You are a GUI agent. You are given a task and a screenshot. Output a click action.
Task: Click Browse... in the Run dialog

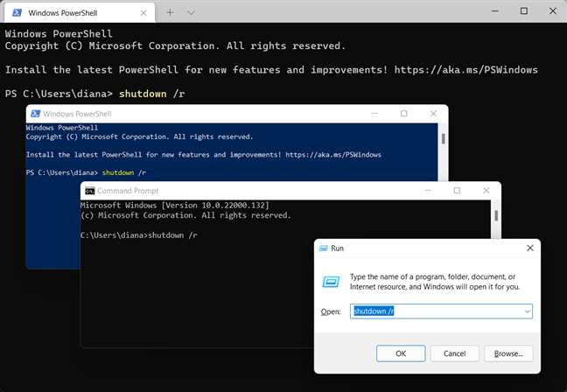coord(508,353)
